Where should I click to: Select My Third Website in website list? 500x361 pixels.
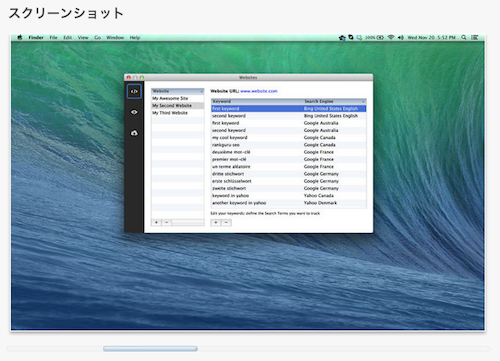coord(178,113)
